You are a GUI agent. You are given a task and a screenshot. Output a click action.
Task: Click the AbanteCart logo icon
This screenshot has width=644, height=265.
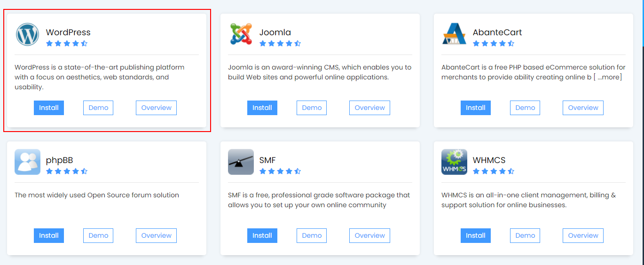coord(454,34)
